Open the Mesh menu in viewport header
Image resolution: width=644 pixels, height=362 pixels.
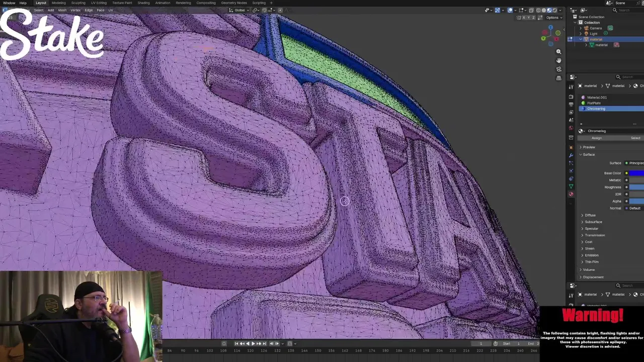click(x=62, y=10)
